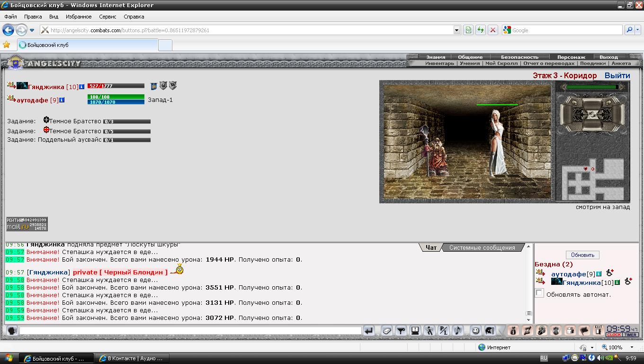Click the Выйти dungeon exit link
Viewport: 644px width, 364px height.
pyautogui.click(x=617, y=75)
